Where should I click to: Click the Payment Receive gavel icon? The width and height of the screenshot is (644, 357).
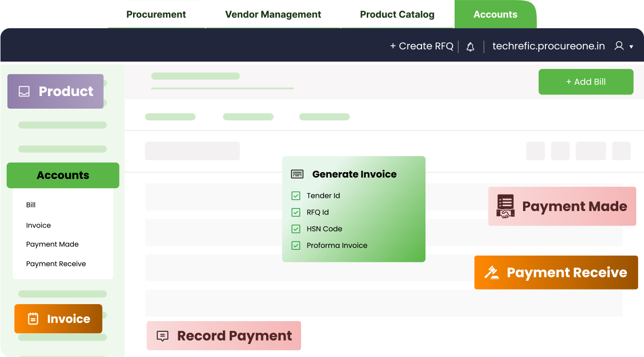pyautogui.click(x=492, y=273)
